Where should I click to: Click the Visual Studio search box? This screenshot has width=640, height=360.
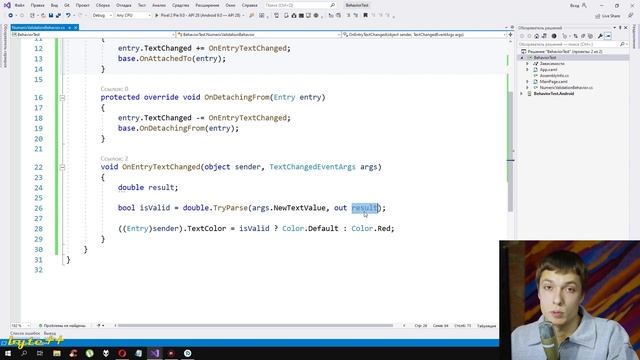pos(300,5)
